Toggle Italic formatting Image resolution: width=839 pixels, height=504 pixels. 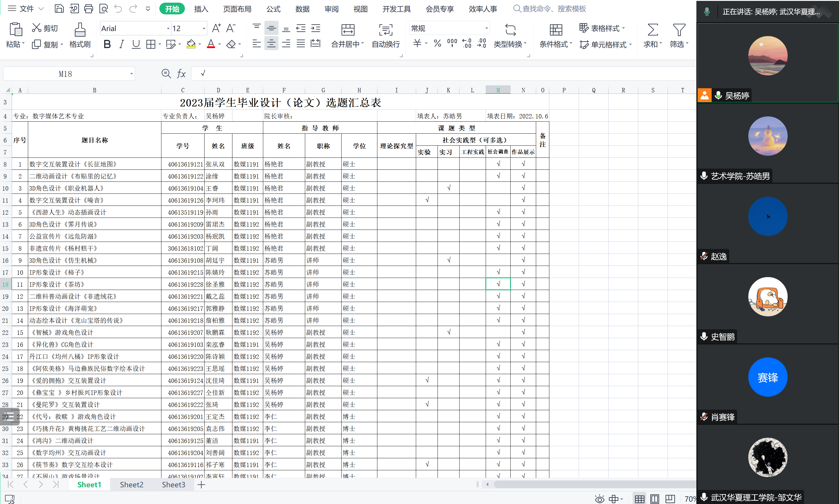point(121,44)
